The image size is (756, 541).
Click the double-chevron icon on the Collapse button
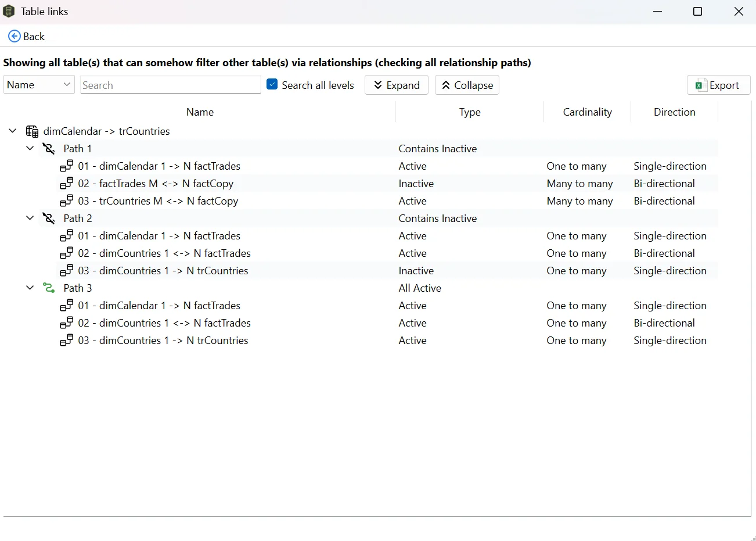pyautogui.click(x=446, y=85)
